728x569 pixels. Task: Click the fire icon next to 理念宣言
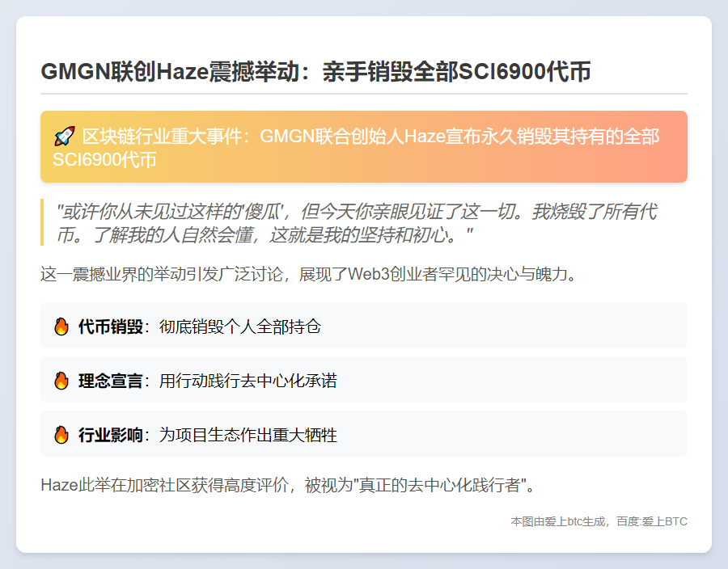coord(60,381)
